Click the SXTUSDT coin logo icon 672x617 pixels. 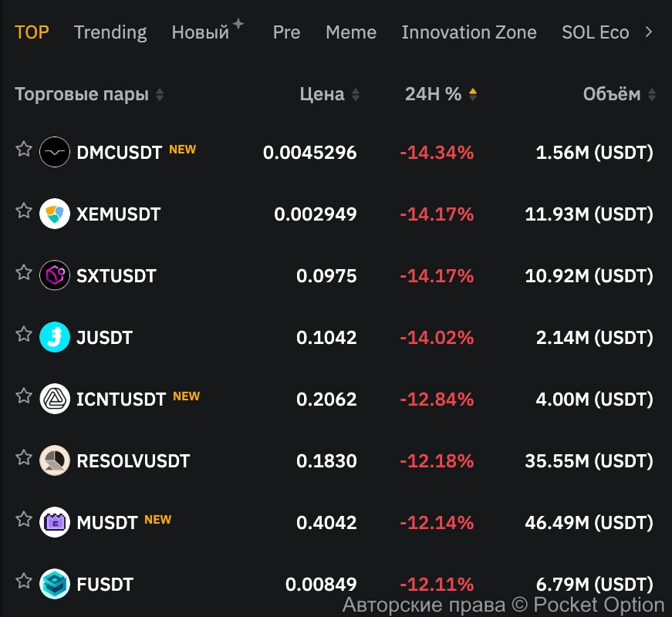tap(55, 275)
